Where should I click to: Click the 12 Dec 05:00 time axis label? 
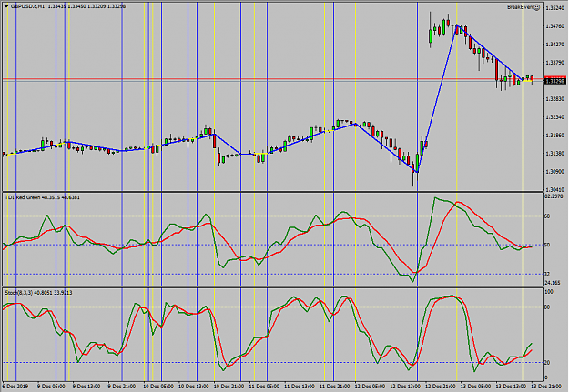(x=371, y=387)
